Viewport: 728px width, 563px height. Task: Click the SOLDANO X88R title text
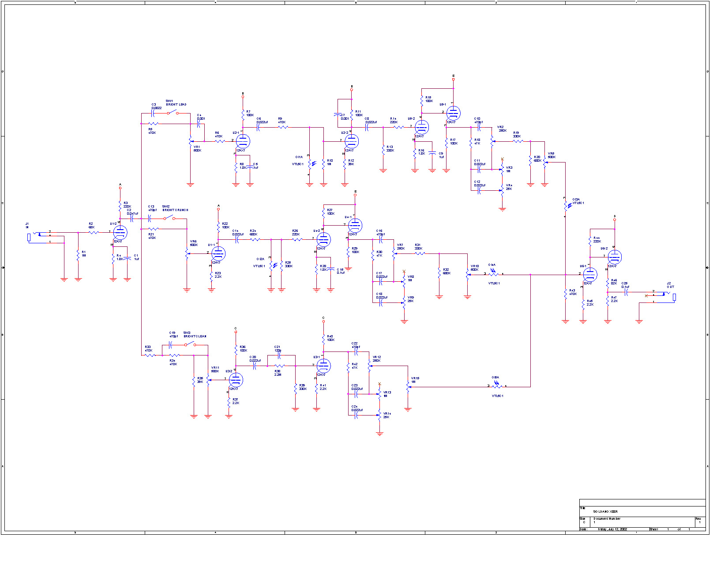pyautogui.click(x=605, y=511)
